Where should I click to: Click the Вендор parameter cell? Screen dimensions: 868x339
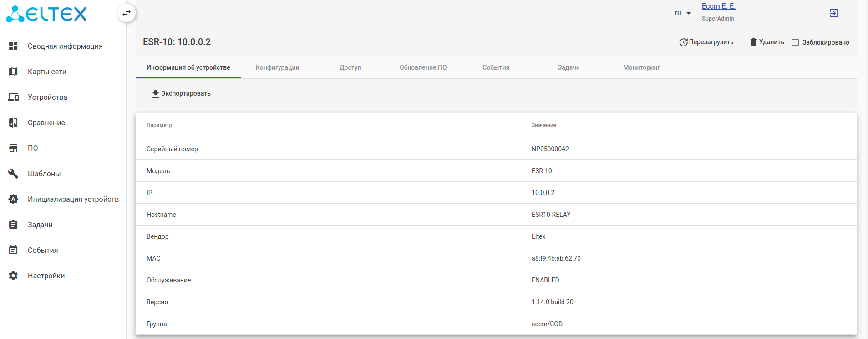[x=157, y=236]
